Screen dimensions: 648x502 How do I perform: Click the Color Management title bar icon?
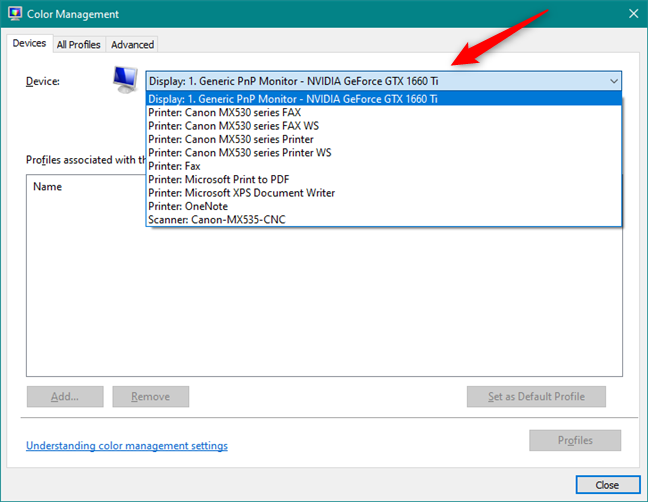(x=15, y=13)
